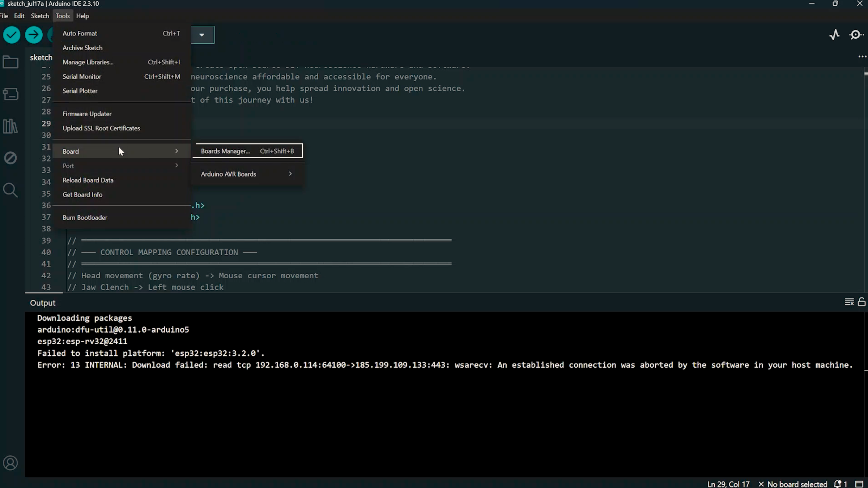Click the Head movement comment line
The width and height of the screenshot is (868, 488).
[x=193, y=276]
